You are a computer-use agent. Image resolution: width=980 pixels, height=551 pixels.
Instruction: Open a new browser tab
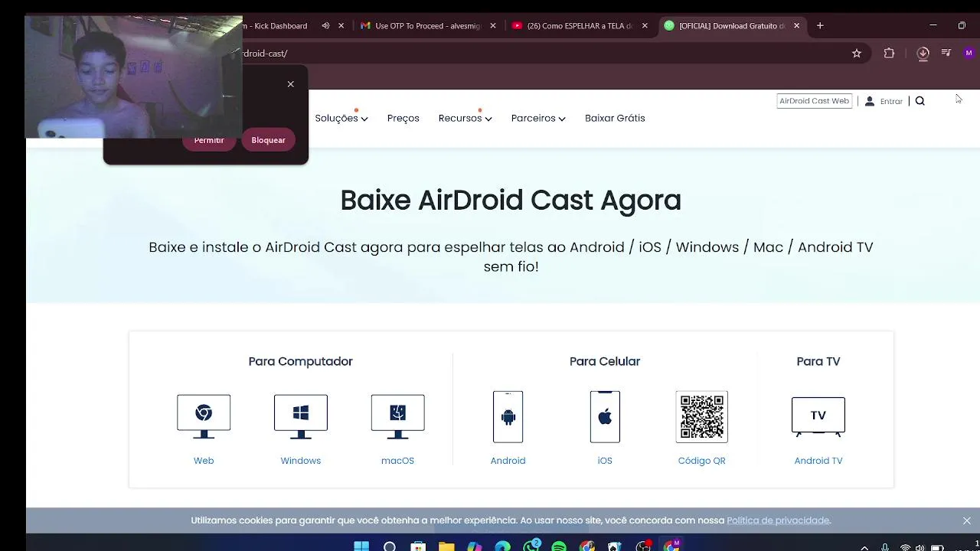coord(820,26)
